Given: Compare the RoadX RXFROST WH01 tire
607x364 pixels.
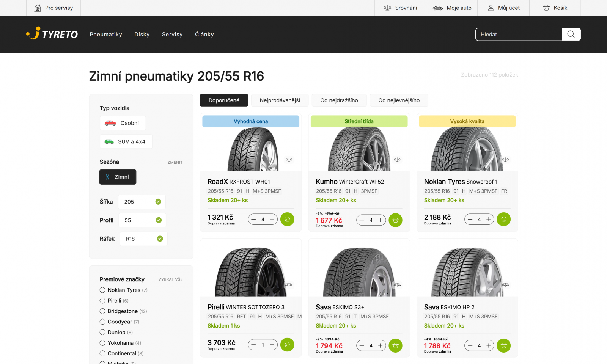Looking at the screenshot, I should (x=289, y=160).
